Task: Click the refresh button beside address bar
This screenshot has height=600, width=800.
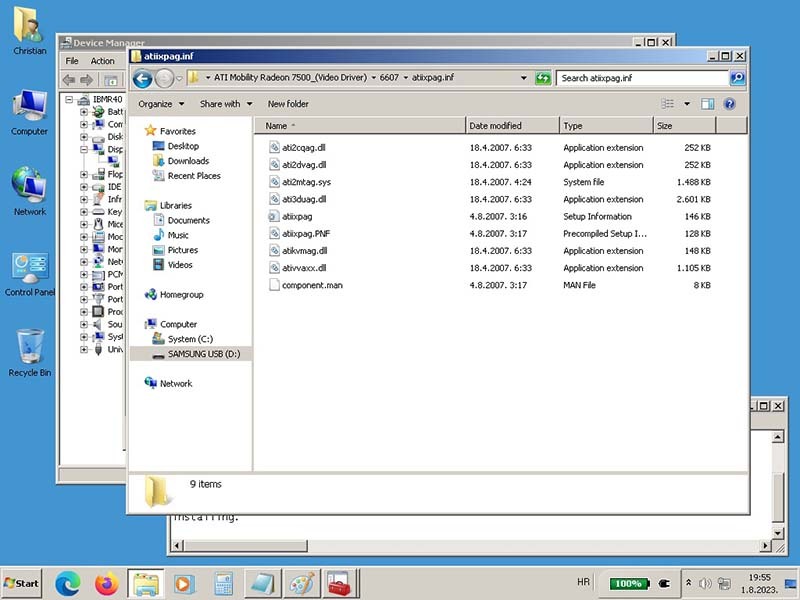Action: (x=543, y=78)
